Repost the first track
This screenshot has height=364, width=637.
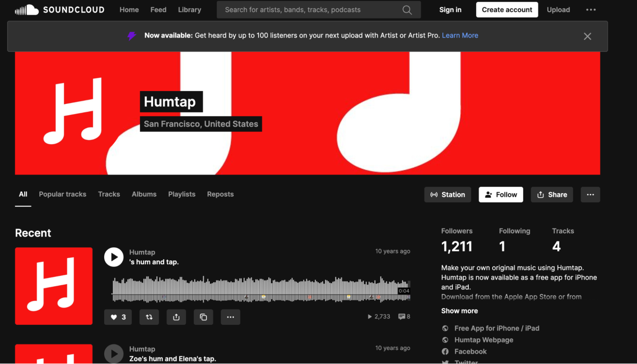149,317
